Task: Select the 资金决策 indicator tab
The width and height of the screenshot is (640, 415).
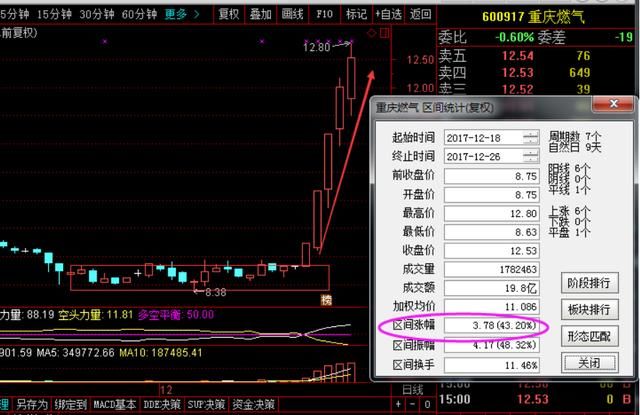Action: click(x=253, y=404)
